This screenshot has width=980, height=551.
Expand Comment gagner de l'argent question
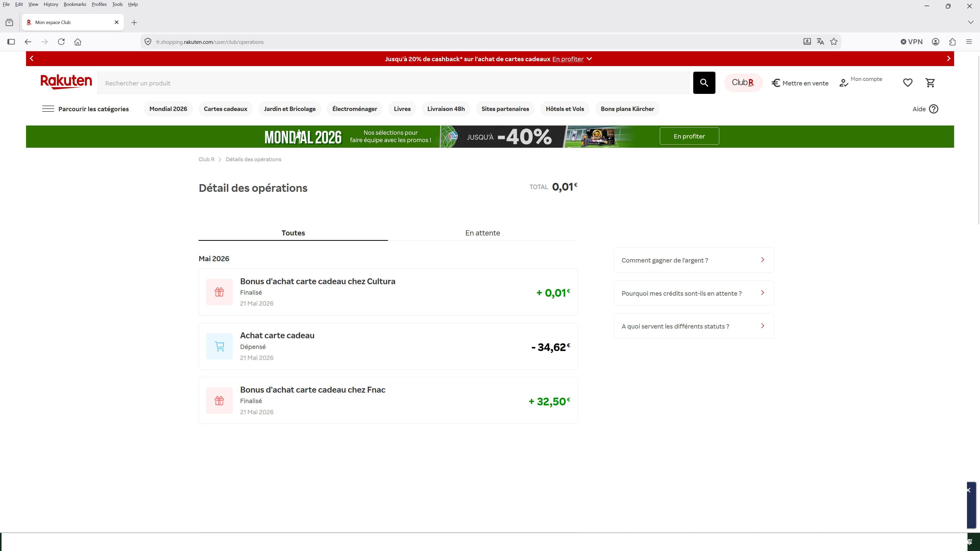(694, 260)
